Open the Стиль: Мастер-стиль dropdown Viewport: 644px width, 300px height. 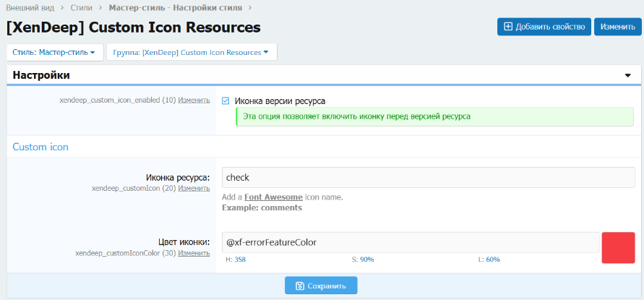(53, 53)
